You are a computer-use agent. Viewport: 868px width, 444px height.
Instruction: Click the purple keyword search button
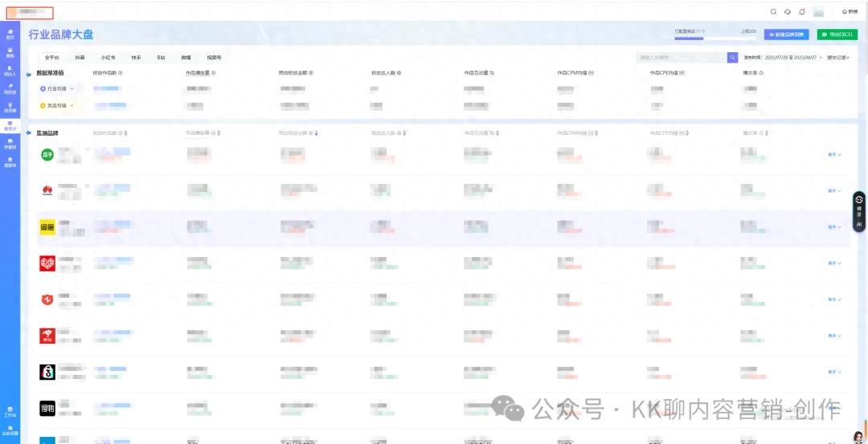(x=732, y=58)
